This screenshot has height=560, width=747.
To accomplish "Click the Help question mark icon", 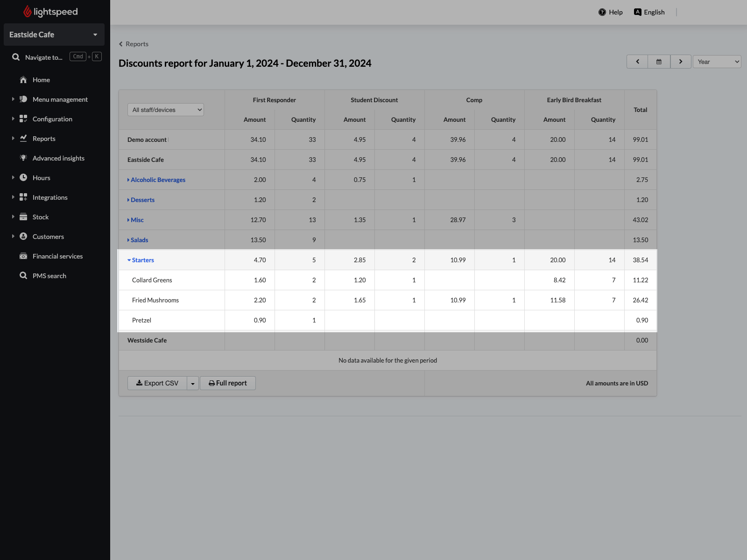I will pyautogui.click(x=602, y=12).
